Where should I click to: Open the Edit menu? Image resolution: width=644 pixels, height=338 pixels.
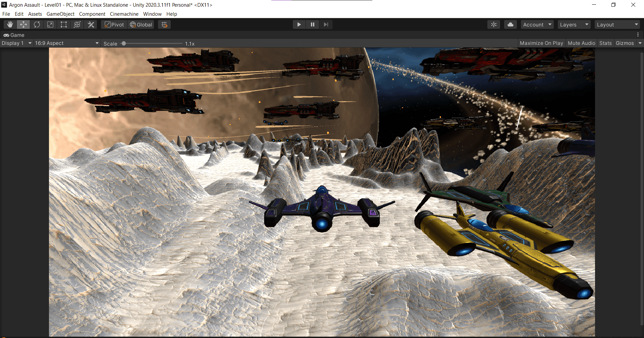(x=19, y=14)
